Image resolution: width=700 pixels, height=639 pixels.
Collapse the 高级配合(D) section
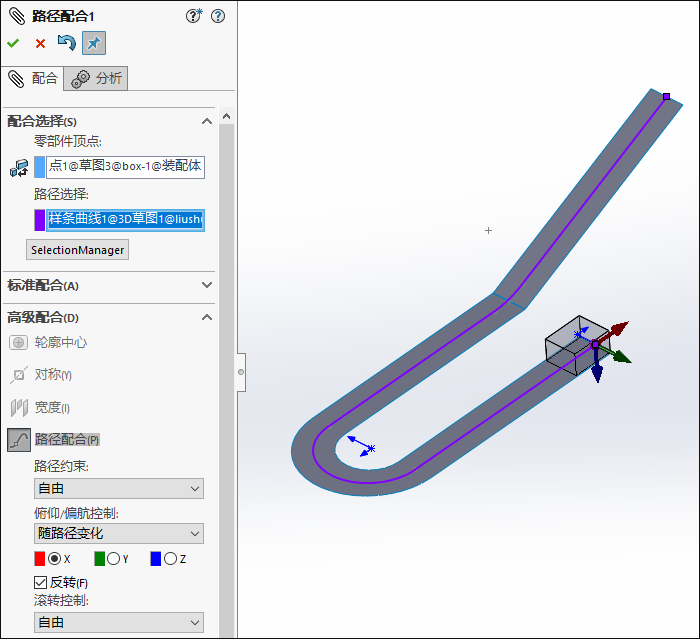(207, 317)
